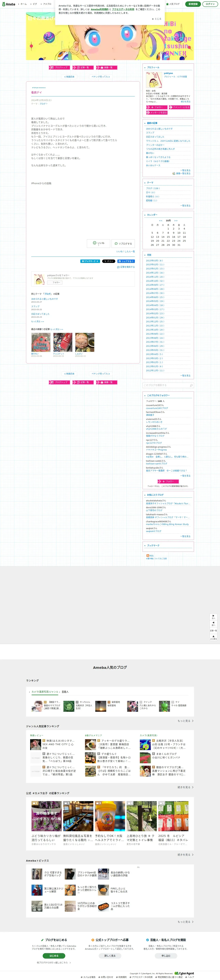Open the 2014年10月 ( 32 ) monthly archive
This screenshot has height=980, width=220.
point(155,281)
